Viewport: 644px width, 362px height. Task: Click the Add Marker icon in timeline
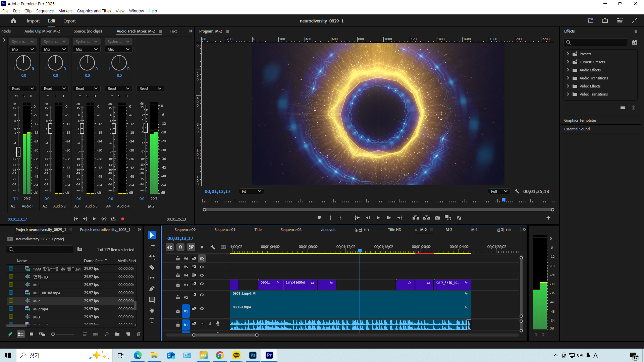(202, 247)
